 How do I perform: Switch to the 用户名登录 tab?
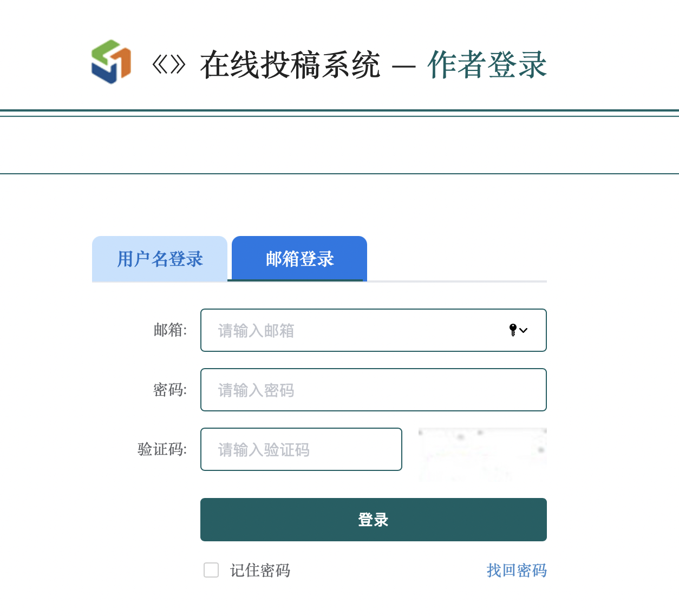pyautogui.click(x=160, y=259)
